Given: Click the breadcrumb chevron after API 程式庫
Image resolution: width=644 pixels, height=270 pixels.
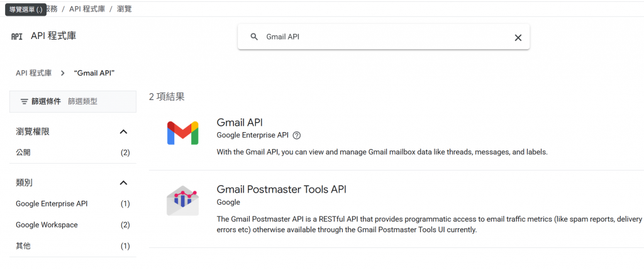Looking at the screenshot, I should [x=63, y=73].
